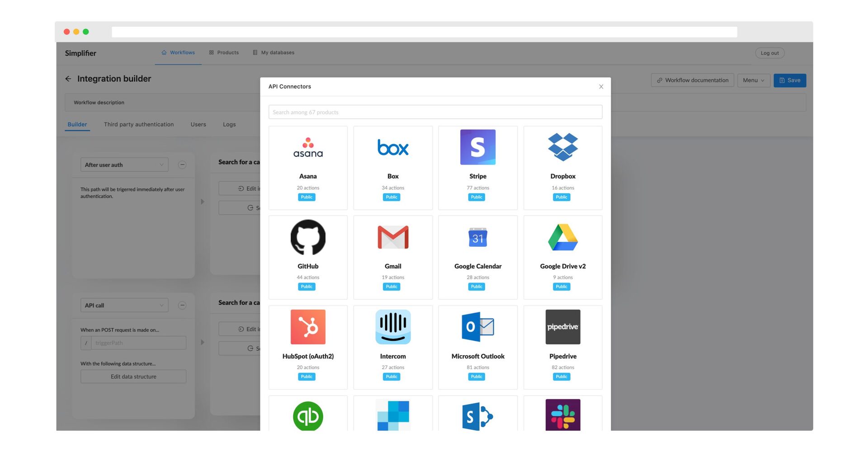Go back using the Integration builder arrow

(68, 79)
